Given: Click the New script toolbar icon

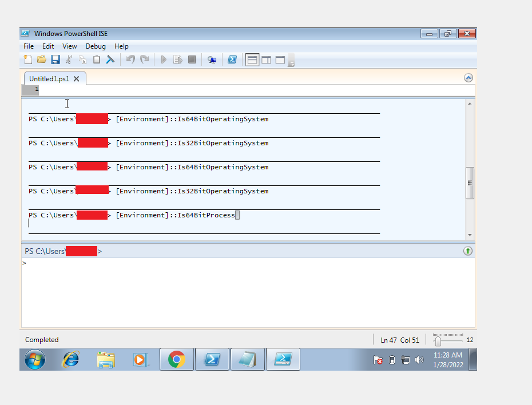Looking at the screenshot, I should pos(28,59).
